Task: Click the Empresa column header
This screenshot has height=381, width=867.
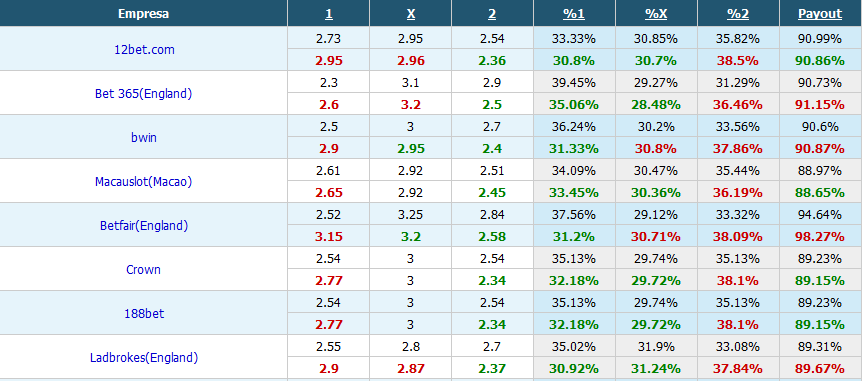Action: pyautogui.click(x=143, y=14)
